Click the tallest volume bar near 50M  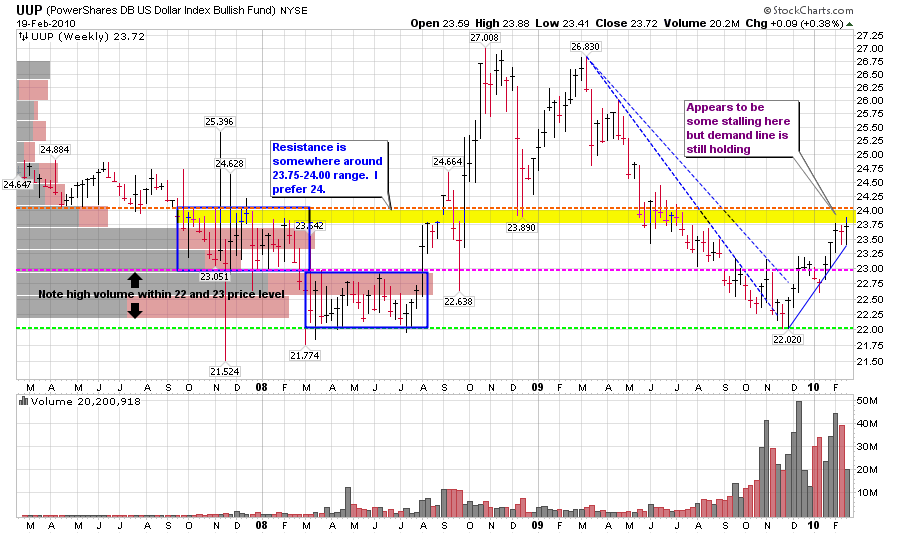[799, 459]
